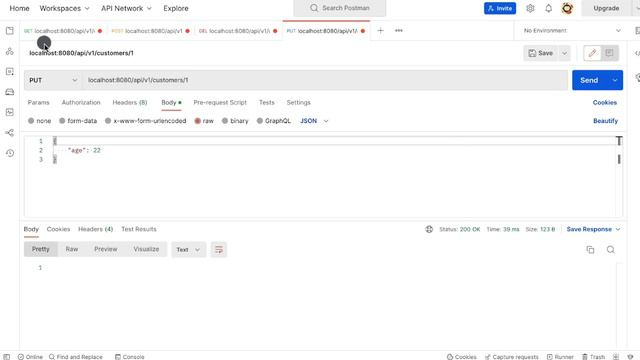
Task: Open the Mock Servers sidebar icon
Action: click(x=9, y=92)
